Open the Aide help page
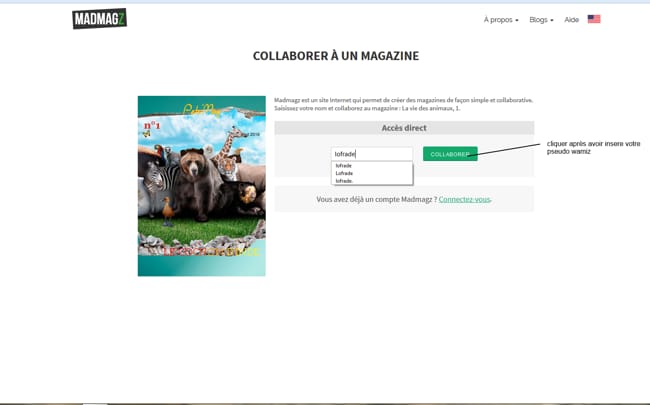Image resolution: width=650 pixels, height=405 pixels. [x=572, y=20]
